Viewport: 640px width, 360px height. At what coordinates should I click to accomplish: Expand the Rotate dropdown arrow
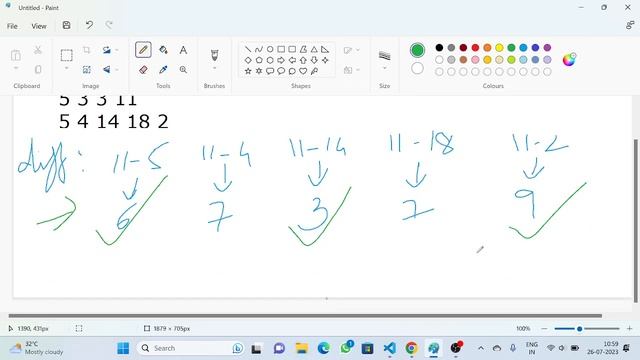(117, 50)
